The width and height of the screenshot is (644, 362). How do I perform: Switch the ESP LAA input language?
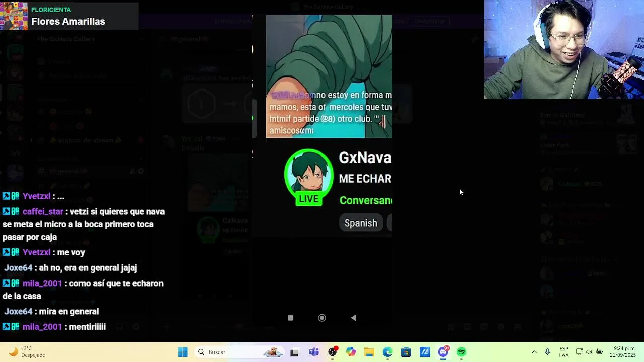564,352
